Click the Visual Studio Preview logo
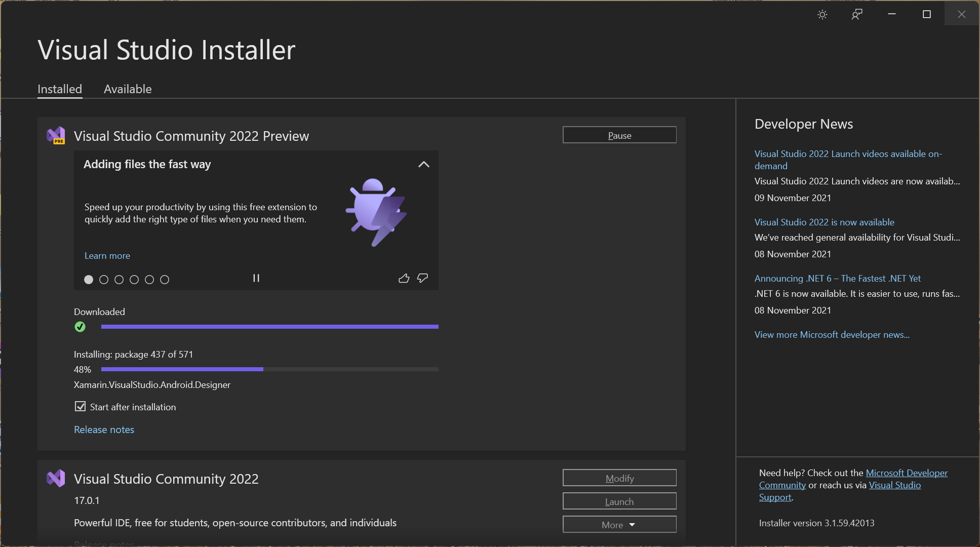 [56, 135]
